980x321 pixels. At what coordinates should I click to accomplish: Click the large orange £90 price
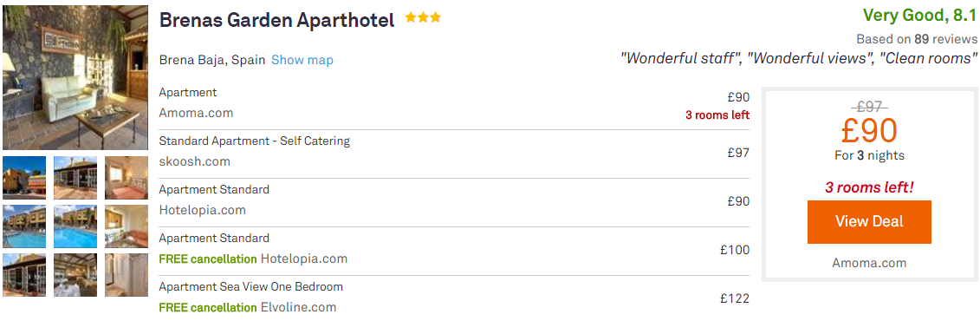[869, 131]
